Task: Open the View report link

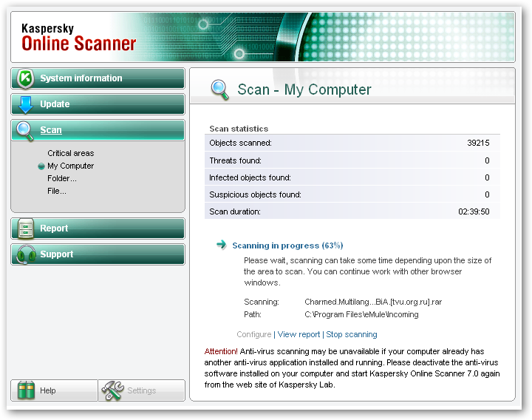Action: coord(299,334)
